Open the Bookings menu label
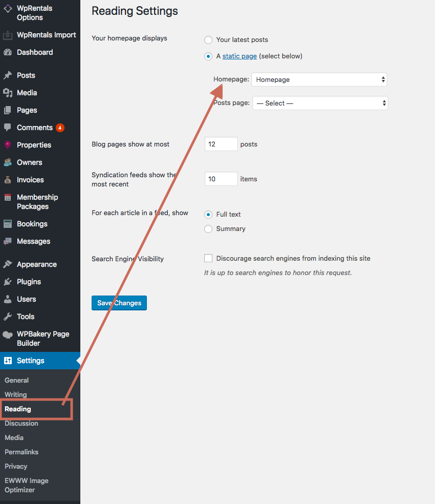Screen dimensions: 435x504 (x=32, y=224)
